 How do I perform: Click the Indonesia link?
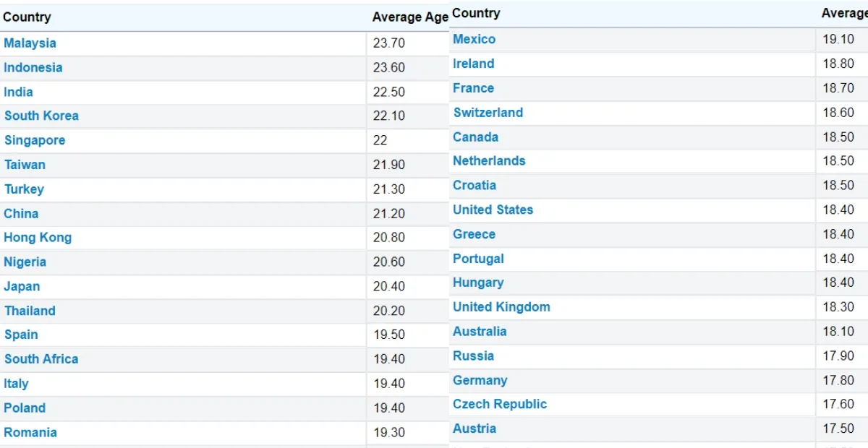(x=33, y=68)
